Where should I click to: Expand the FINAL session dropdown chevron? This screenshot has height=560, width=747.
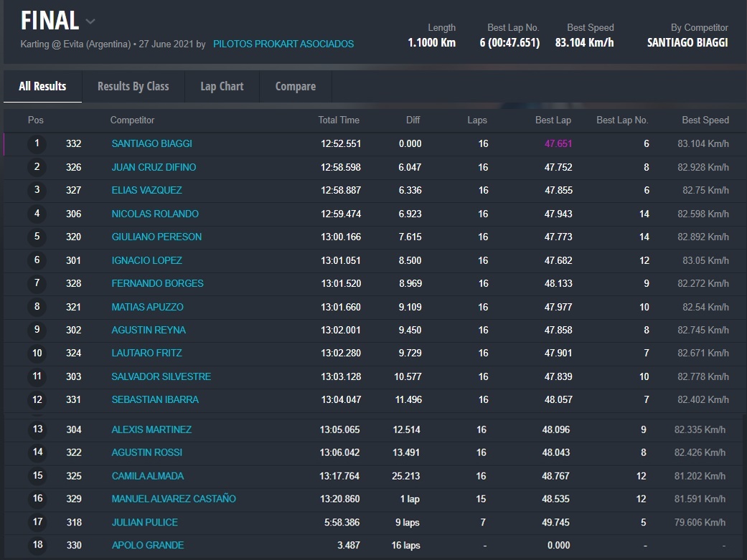[90, 22]
